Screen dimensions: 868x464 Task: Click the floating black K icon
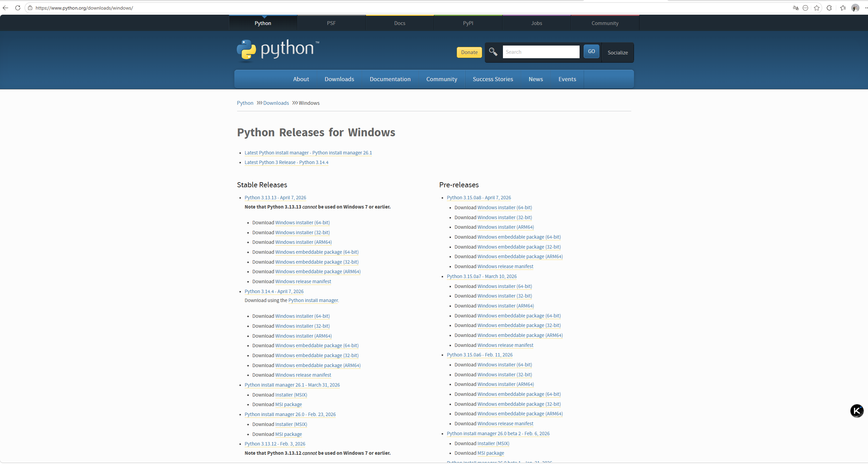pyautogui.click(x=857, y=411)
